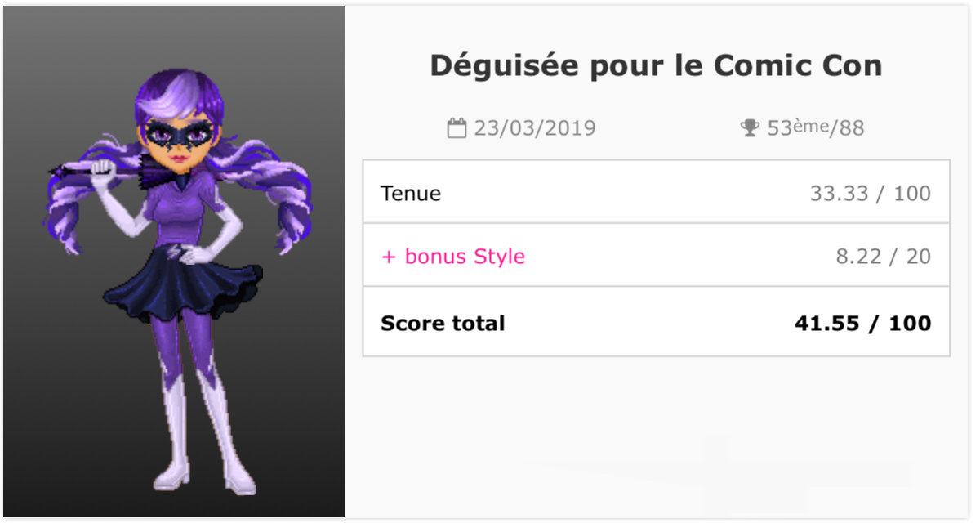Click the Score total row label
This screenshot has width=980, height=523.
[x=443, y=323]
